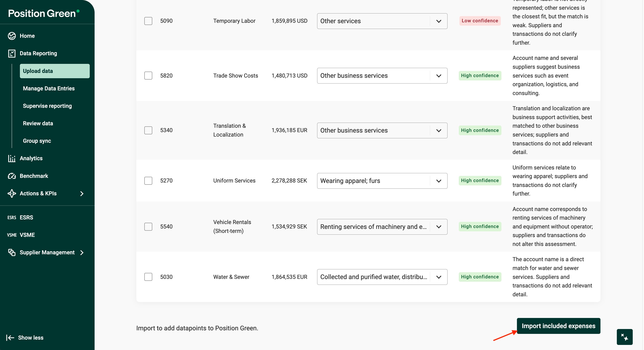Click the Supplier Management icon
This screenshot has height=350, width=644.
tap(12, 252)
